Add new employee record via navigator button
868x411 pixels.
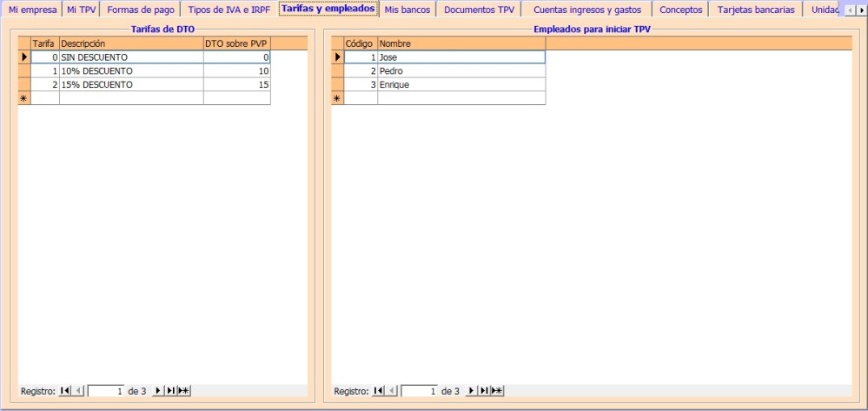[496, 391]
